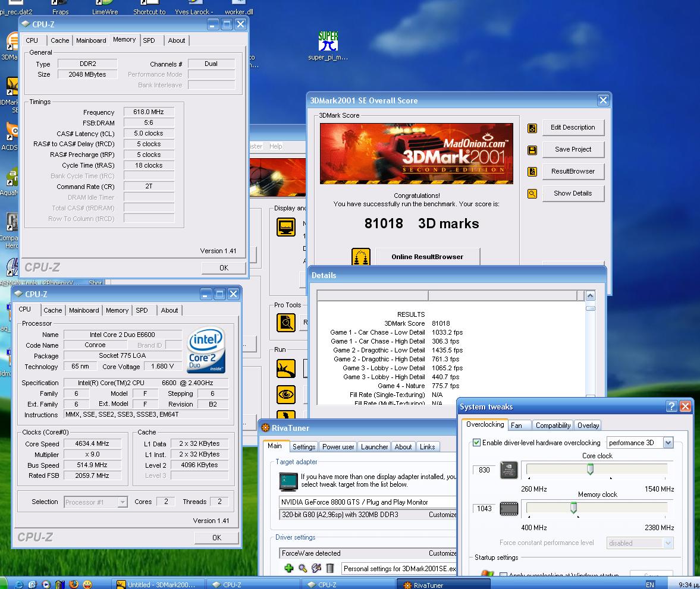
Task: Click the System tweaks help question mark button
Action: click(x=671, y=406)
